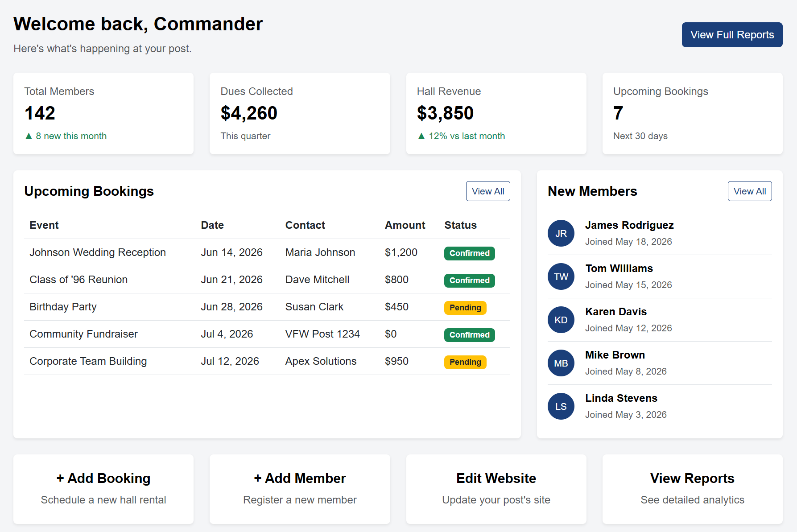Select the KD avatar for Karen Davis
The height and width of the screenshot is (532, 797).
(561, 320)
